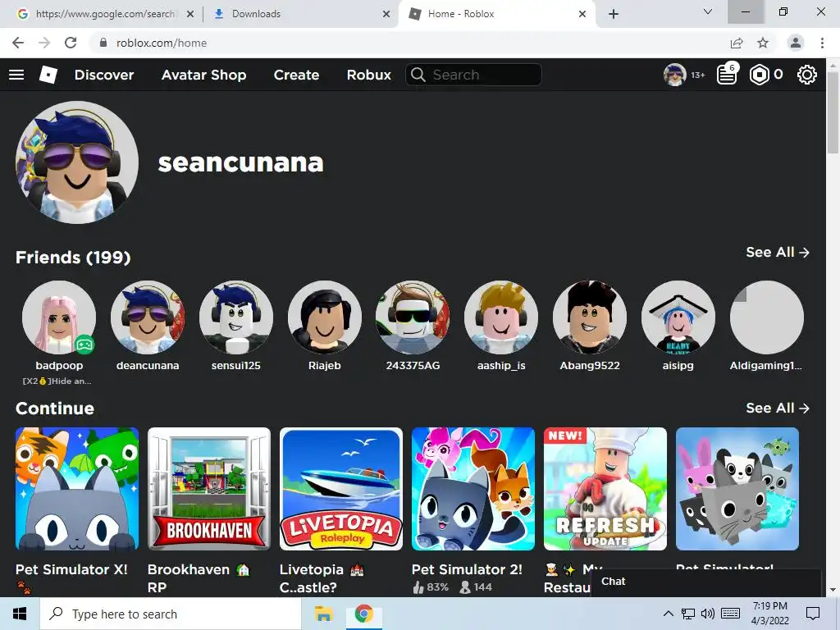Open the Discover menu

coord(104,75)
